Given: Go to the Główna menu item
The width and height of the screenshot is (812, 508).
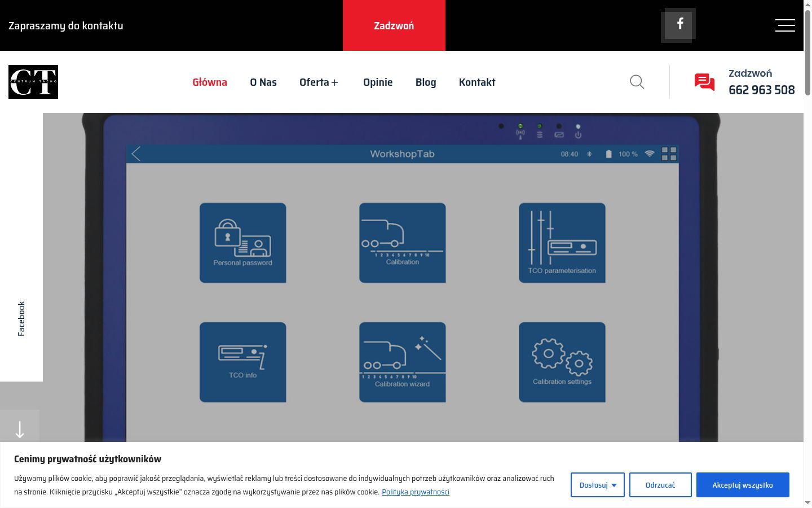Looking at the screenshot, I should [x=210, y=82].
